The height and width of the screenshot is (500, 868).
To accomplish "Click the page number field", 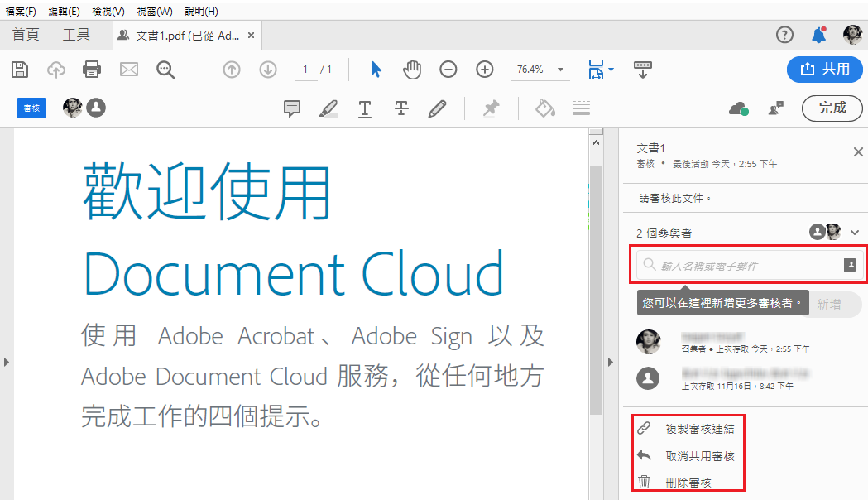I will (x=305, y=70).
